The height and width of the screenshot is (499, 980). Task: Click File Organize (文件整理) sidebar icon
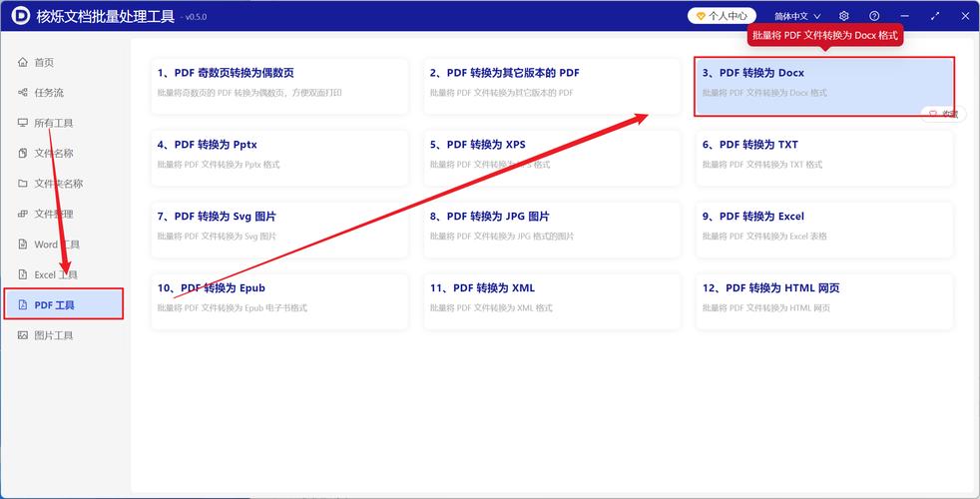click(23, 214)
